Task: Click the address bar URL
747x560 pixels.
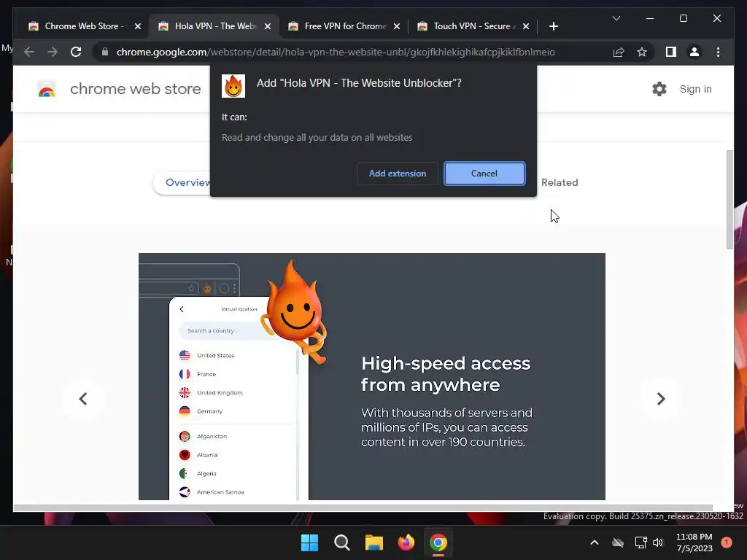Action: coord(336,52)
